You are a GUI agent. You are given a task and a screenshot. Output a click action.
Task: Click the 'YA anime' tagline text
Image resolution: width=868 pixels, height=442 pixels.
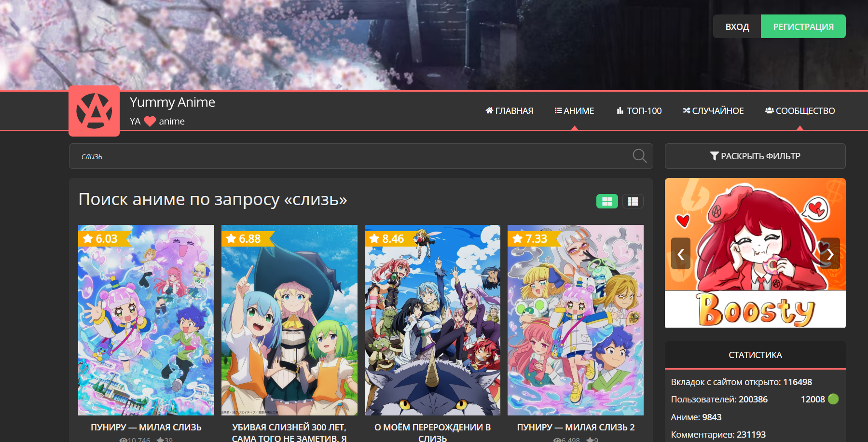[x=157, y=121]
